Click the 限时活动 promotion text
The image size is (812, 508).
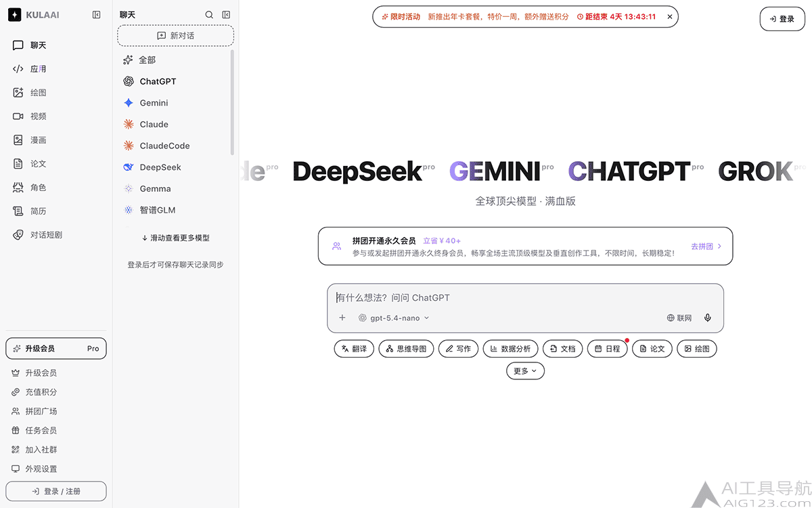click(x=405, y=16)
